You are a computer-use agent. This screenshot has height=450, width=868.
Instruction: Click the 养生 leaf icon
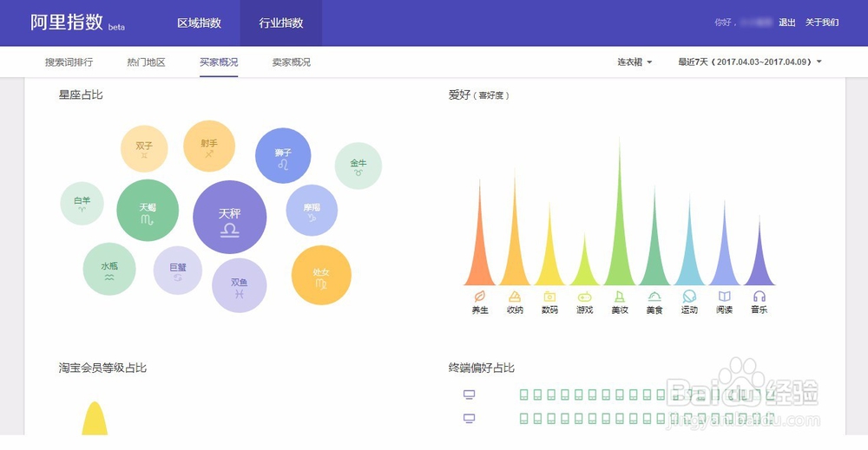(x=480, y=297)
